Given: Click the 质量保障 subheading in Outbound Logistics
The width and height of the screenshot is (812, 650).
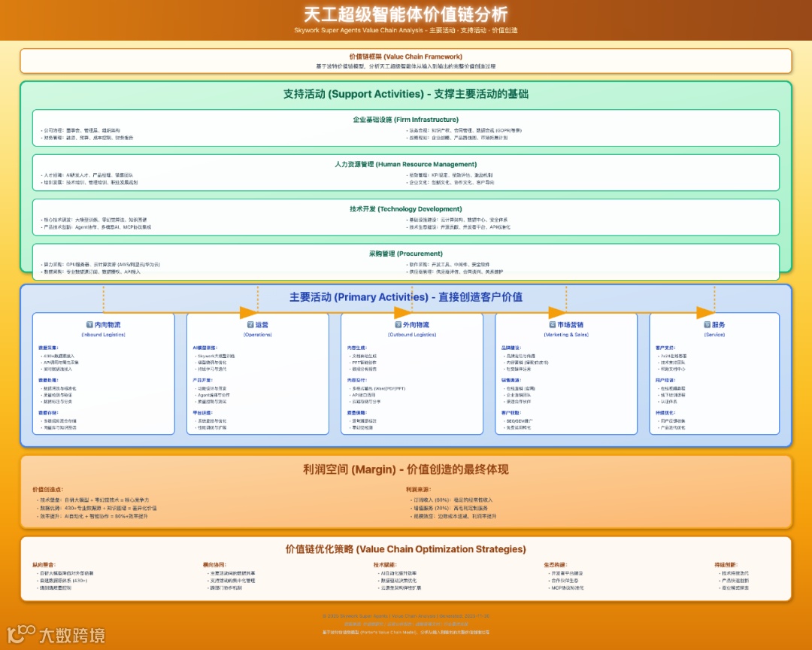Looking at the screenshot, I should point(357,412).
